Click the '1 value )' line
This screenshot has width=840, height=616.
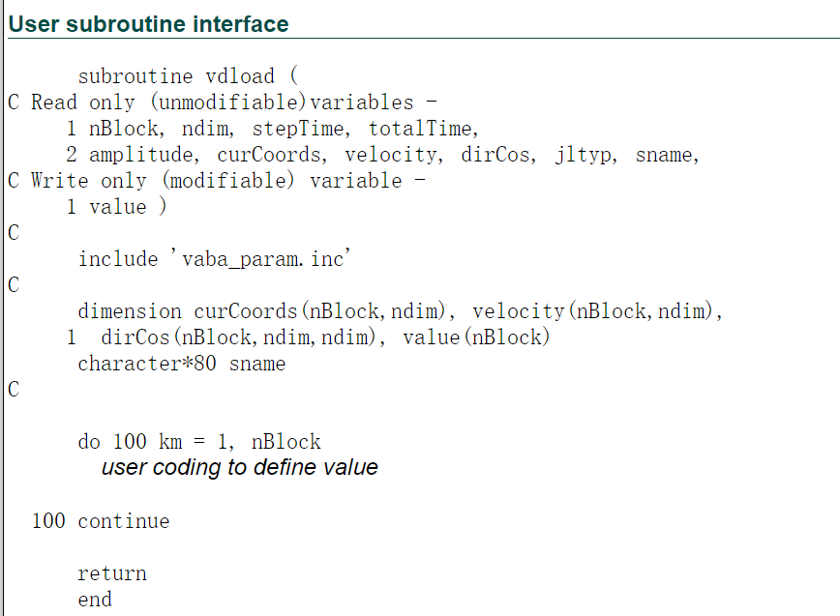coord(117,207)
